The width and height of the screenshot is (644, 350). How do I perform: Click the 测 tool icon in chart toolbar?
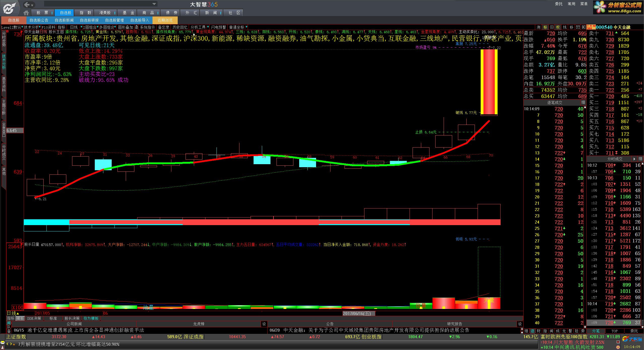point(539,27)
